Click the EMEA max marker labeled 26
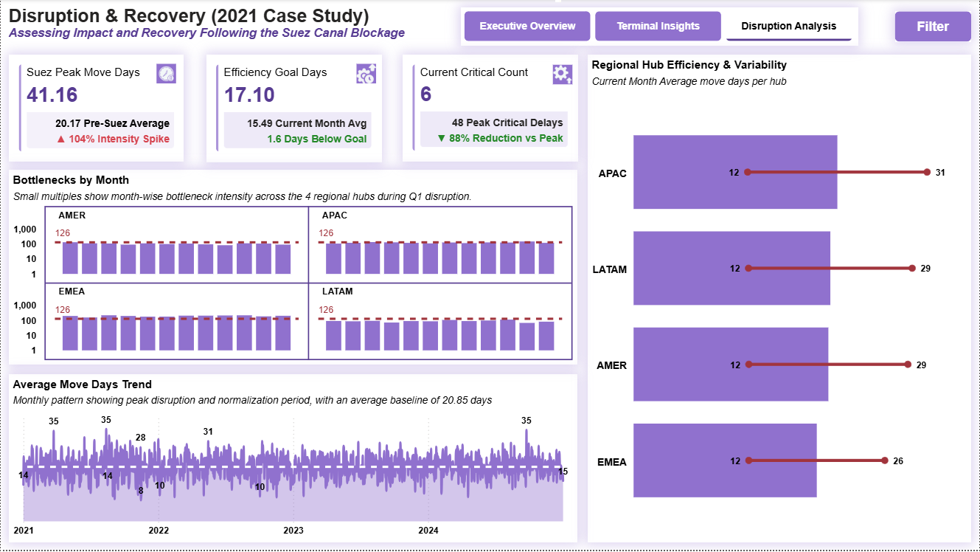The width and height of the screenshot is (980, 552). [884, 460]
